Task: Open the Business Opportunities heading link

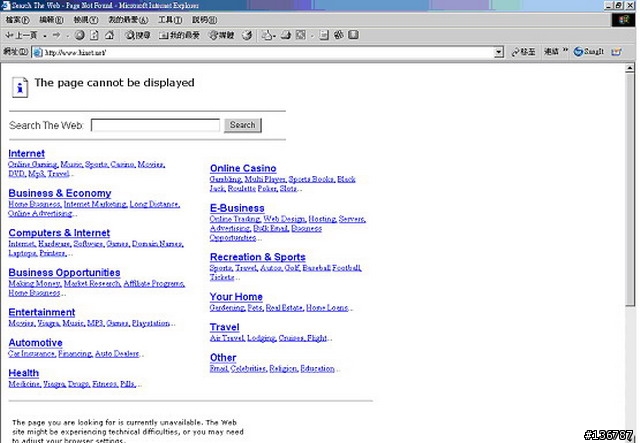Action: tap(64, 272)
